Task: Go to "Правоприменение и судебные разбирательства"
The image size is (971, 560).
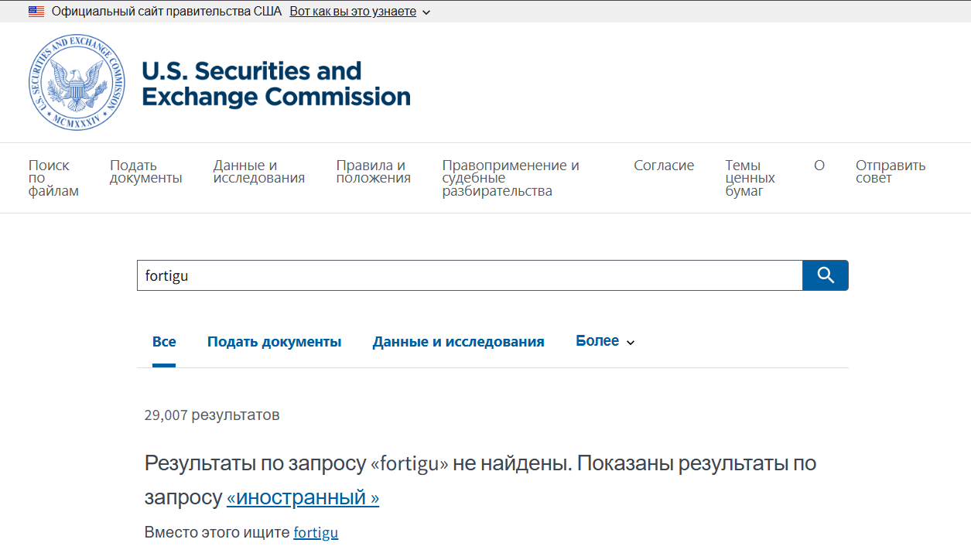Action: point(511,178)
